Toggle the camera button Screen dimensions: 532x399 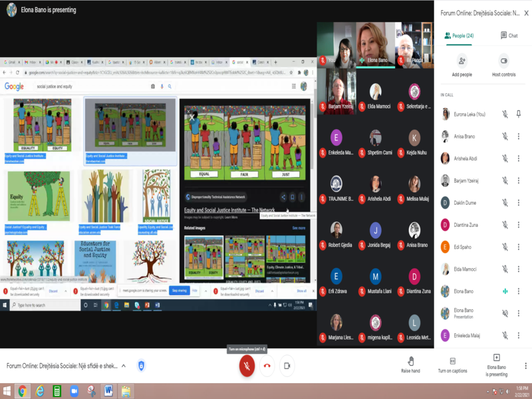tap(287, 366)
